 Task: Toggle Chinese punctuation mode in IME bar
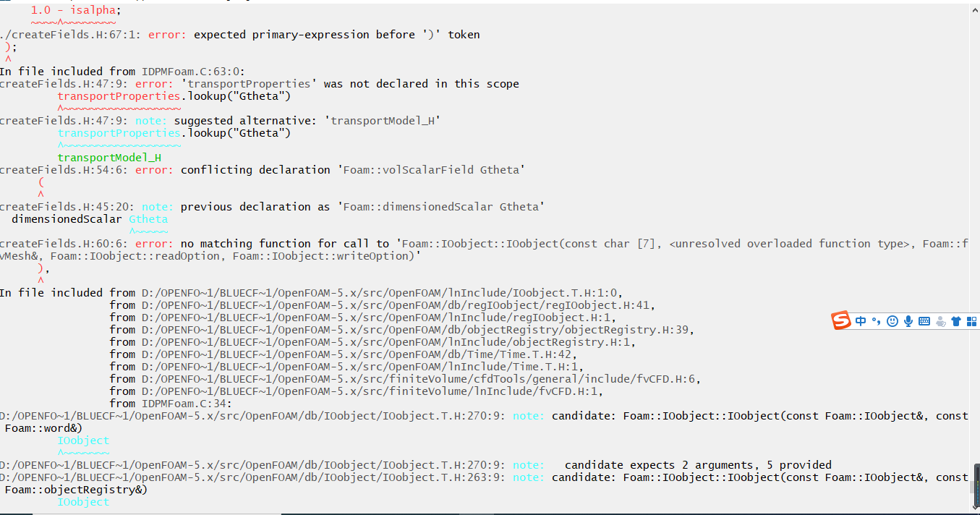tap(876, 321)
